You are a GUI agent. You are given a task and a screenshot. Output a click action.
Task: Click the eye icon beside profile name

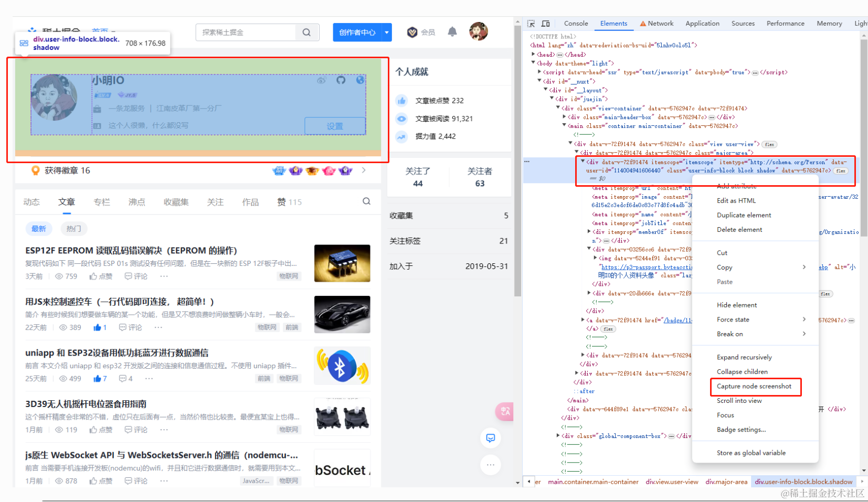click(x=321, y=80)
